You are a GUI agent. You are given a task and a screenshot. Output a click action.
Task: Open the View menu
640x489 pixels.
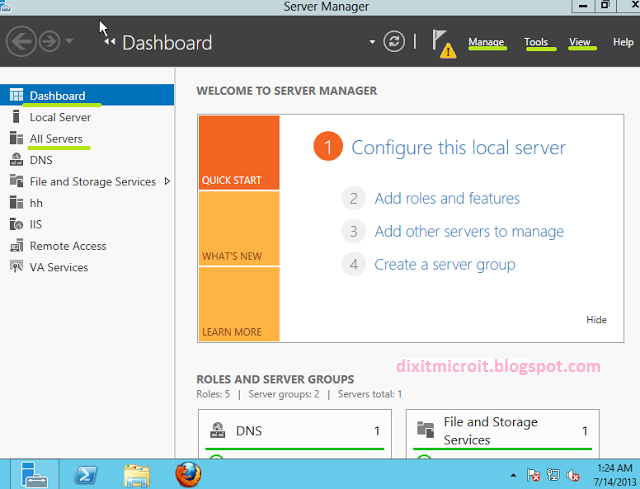point(580,42)
